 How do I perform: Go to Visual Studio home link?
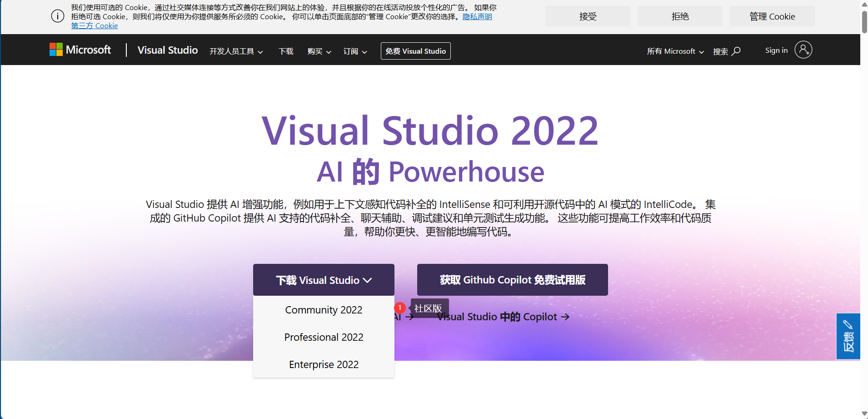coord(168,50)
